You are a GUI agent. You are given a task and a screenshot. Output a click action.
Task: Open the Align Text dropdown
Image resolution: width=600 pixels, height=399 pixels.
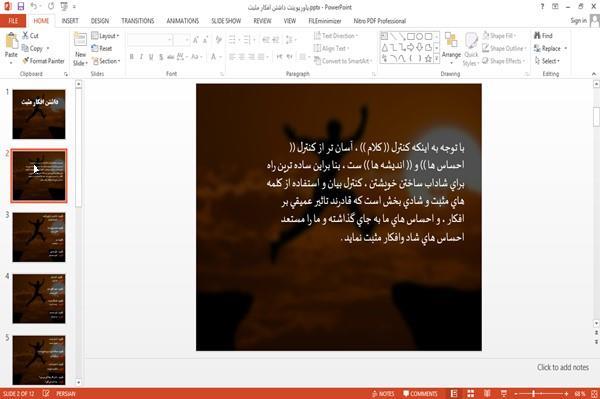click(331, 48)
